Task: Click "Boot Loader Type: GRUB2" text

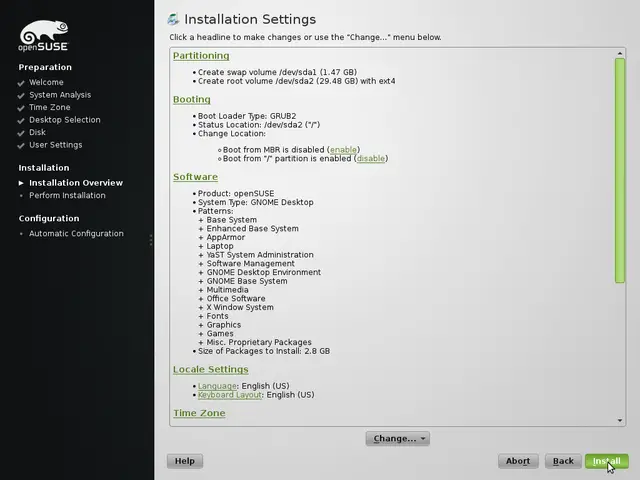Action: pyautogui.click(x=247, y=116)
